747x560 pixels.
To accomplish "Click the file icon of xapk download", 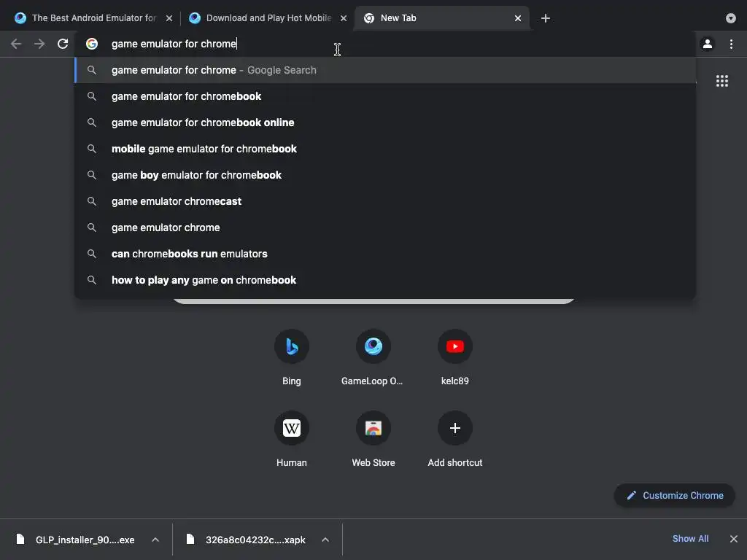I will coord(190,539).
